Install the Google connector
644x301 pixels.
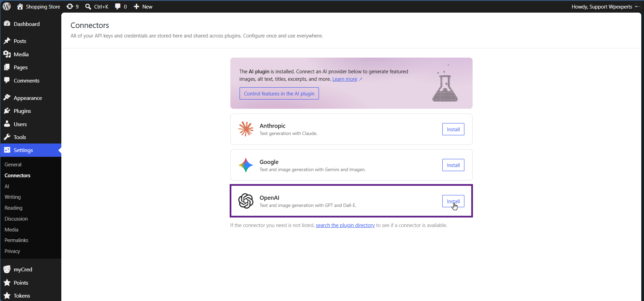(x=453, y=165)
